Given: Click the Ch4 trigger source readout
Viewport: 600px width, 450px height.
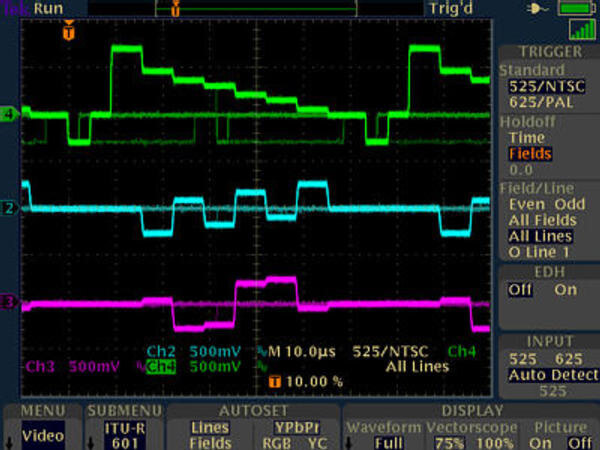Looking at the screenshot, I should pyautogui.click(x=461, y=351).
